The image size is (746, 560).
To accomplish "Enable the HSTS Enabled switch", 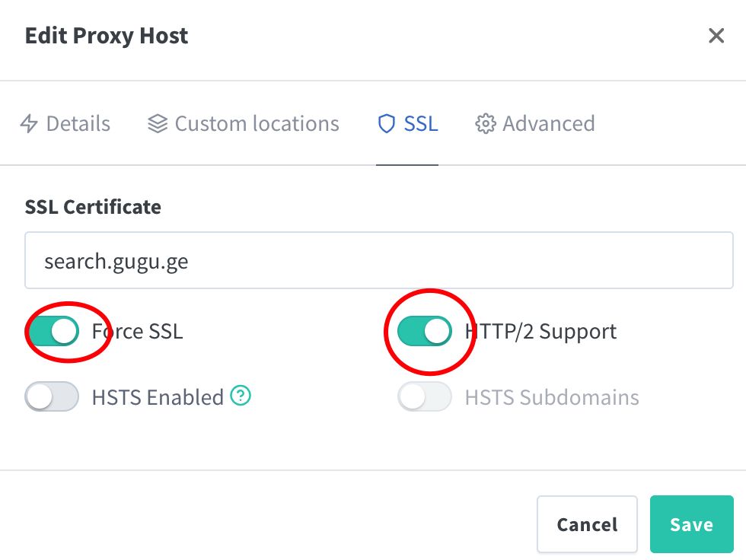I will pyautogui.click(x=52, y=396).
